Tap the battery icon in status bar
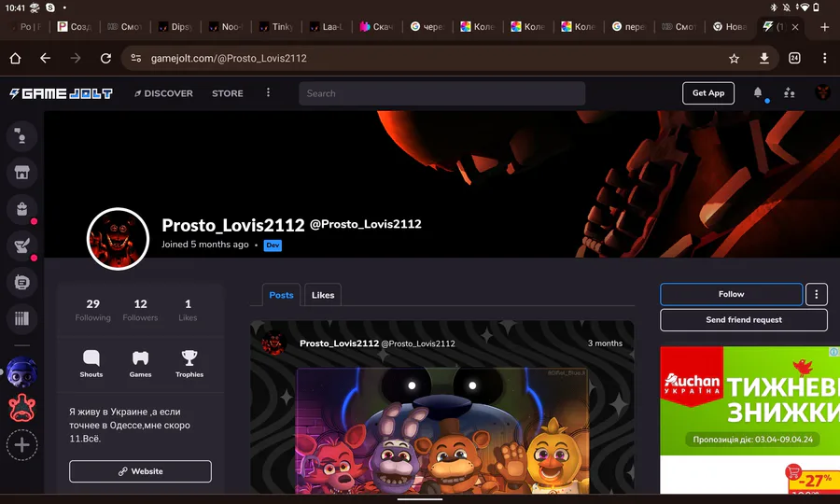Screen dimensions: 840x504 tap(816, 7)
